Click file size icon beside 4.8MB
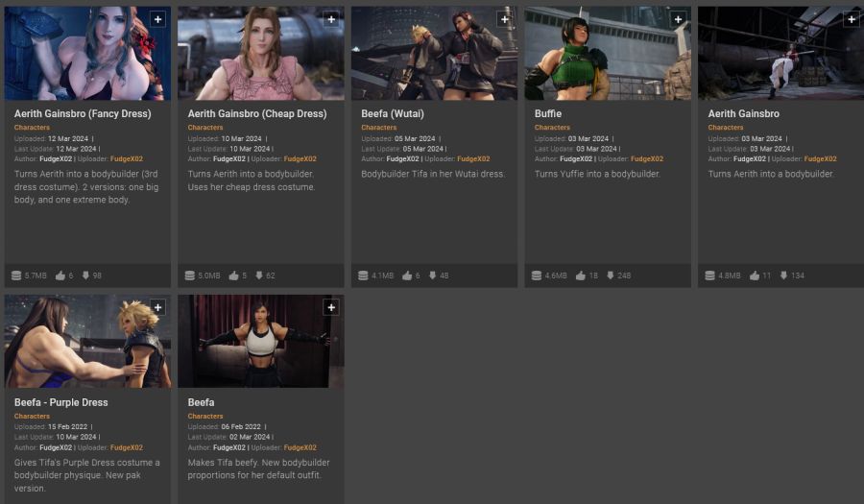The width and height of the screenshot is (864, 504). pos(710,276)
